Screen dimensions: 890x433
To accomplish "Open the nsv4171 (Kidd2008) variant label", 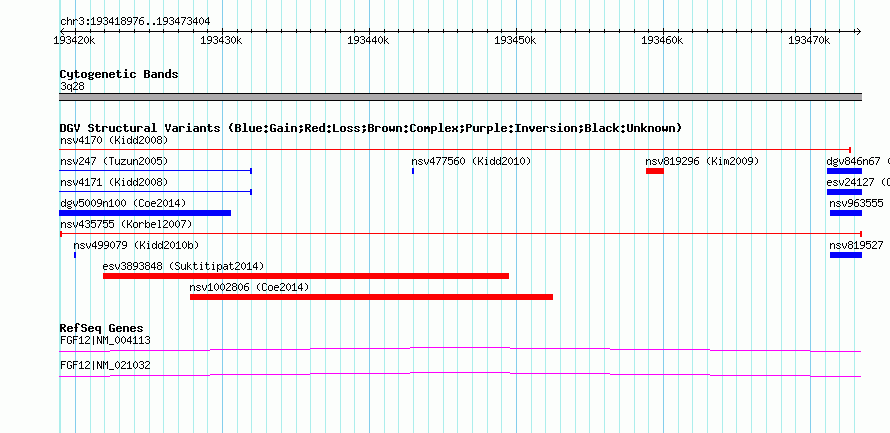I will tap(114, 182).
